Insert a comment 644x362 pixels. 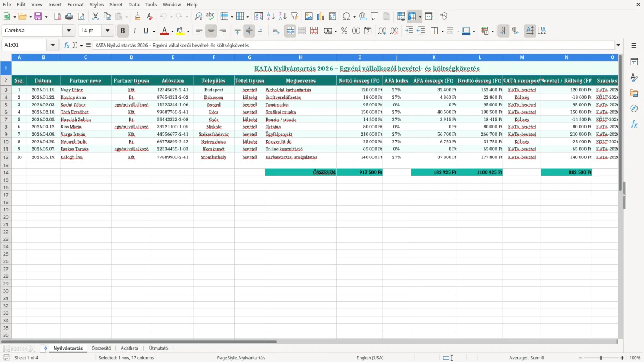click(x=375, y=17)
